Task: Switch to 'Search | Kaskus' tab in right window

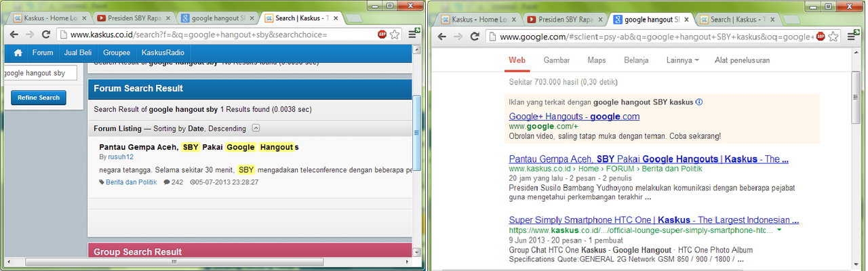Action: [736, 20]
